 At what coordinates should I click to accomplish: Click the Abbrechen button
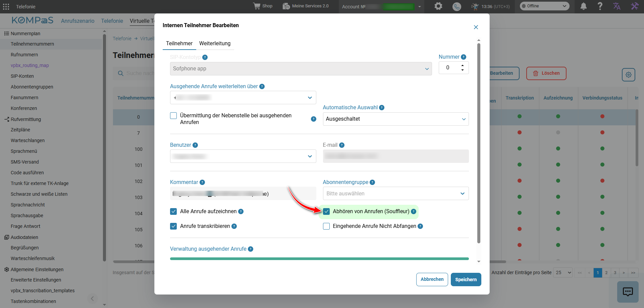pos(432,280)
